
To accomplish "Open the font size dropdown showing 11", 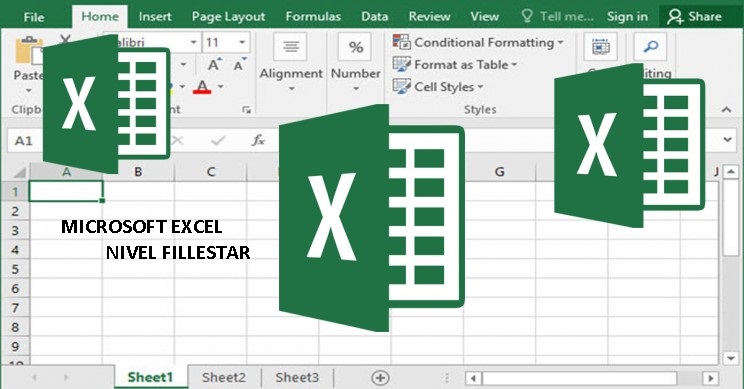I will click(x=242, y=42).
